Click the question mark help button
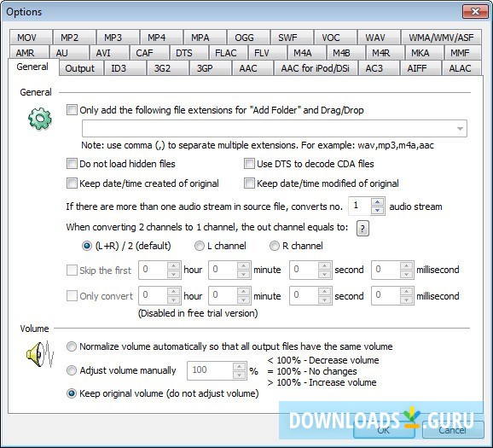This screenshot has height=448, width=493. 362,229
